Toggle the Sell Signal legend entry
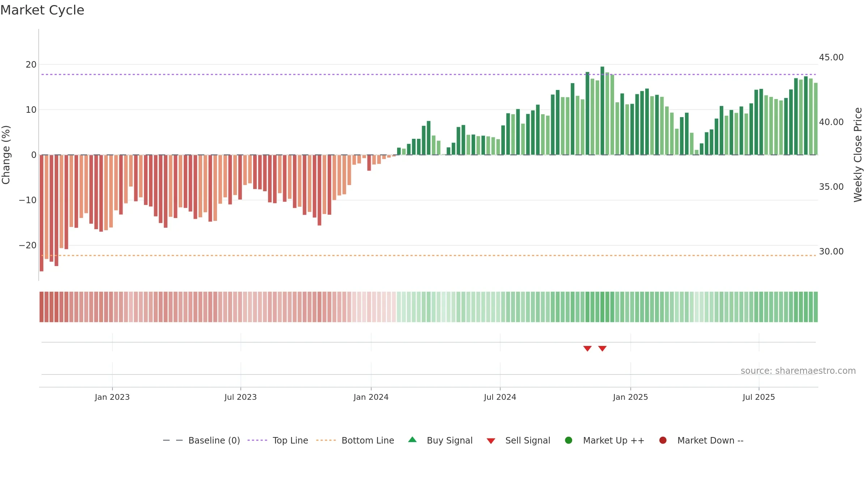 click(x=518, y=440)
